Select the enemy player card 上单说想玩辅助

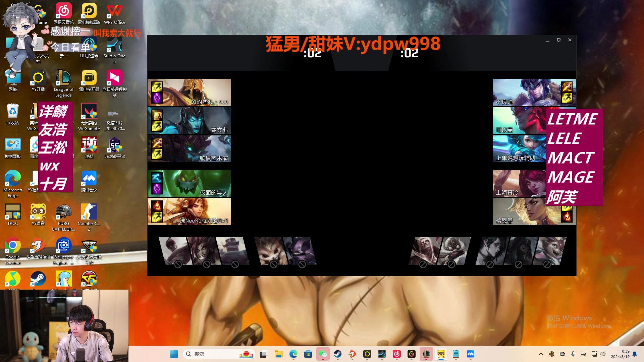click(519, 149)
